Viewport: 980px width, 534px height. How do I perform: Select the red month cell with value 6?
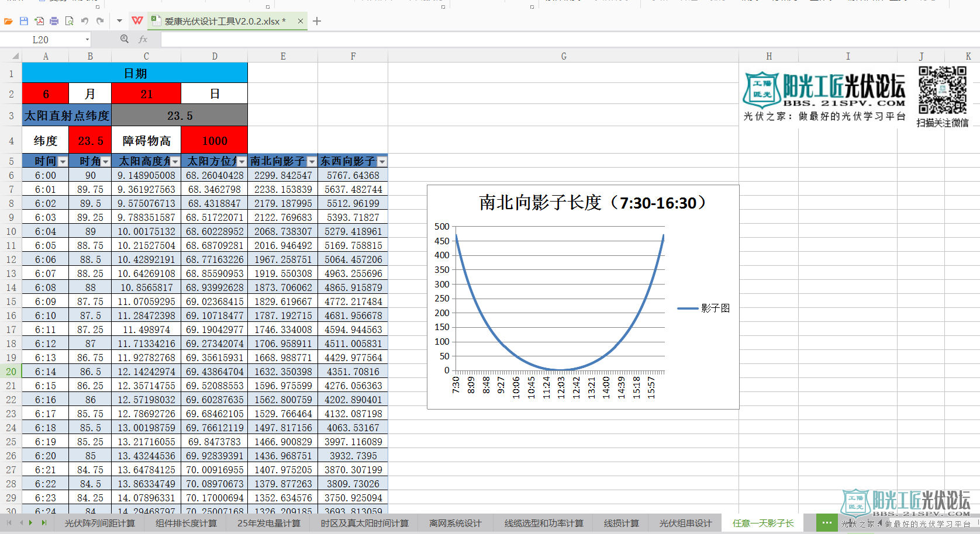pos(46,93)
